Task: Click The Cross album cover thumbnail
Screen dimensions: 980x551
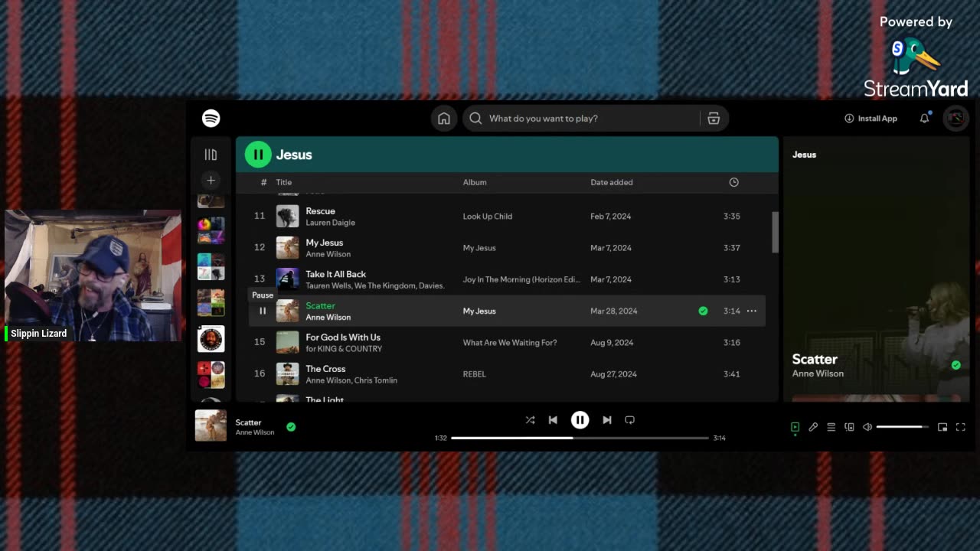Action: click(287, 374)
